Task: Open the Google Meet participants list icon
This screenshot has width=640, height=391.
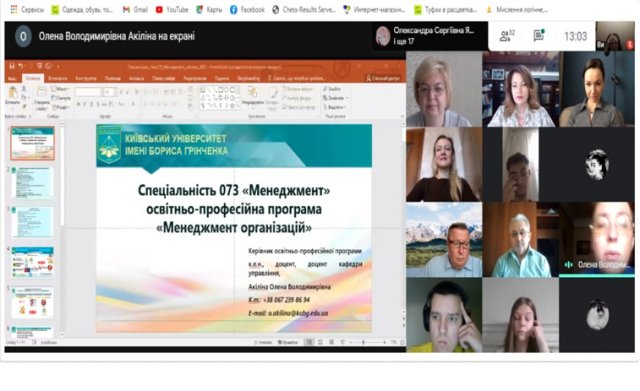Action: pyautogui.click(x=506, y=36)
